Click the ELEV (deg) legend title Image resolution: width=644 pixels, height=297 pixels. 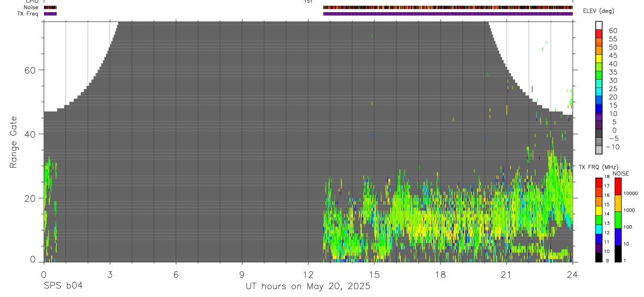click(x=598, y=11)
